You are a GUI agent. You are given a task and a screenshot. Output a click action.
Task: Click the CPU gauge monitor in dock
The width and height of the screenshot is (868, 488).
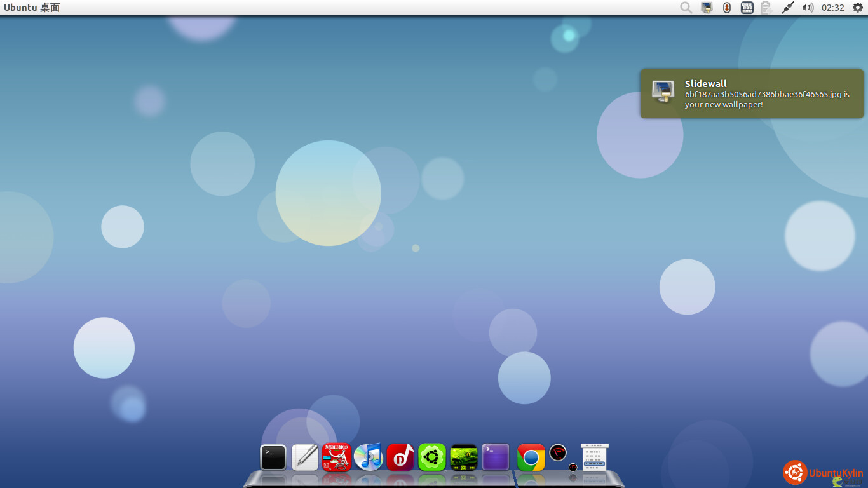558,453
